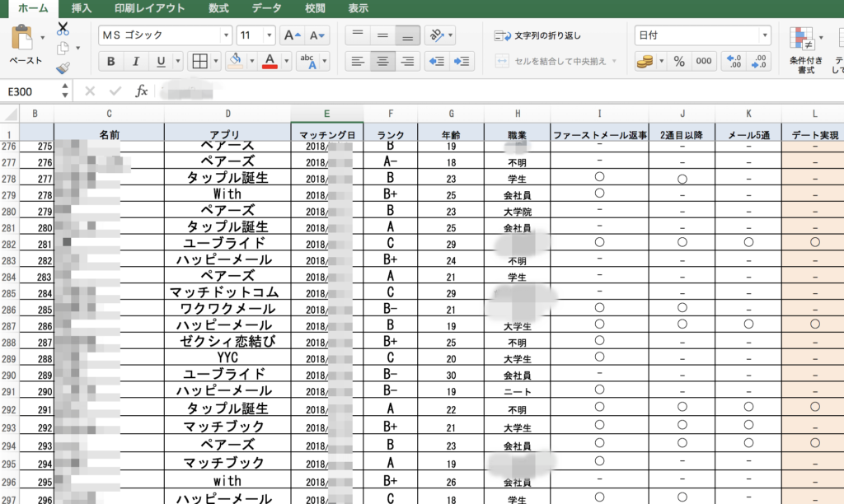The width and height of the screenshot is (844, 504).
Task: Align cell content to top
Action: point(358,35)
